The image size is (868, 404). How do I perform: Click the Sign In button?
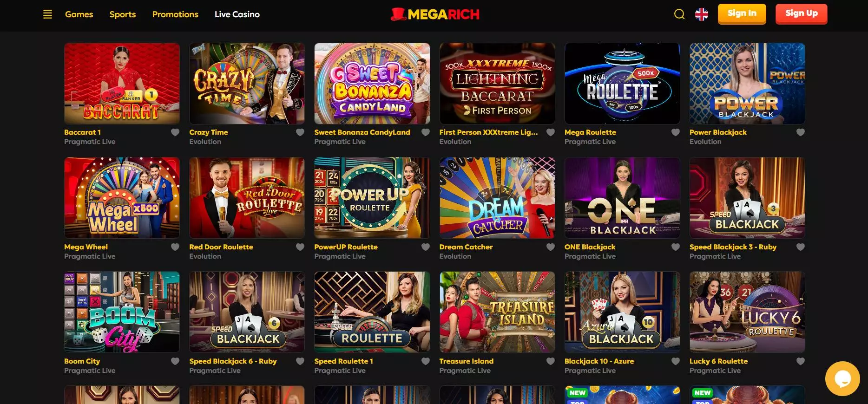tap(742, 13)
